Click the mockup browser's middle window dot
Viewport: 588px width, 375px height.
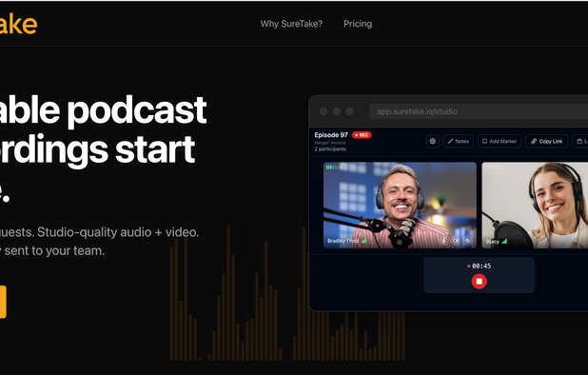337,111
